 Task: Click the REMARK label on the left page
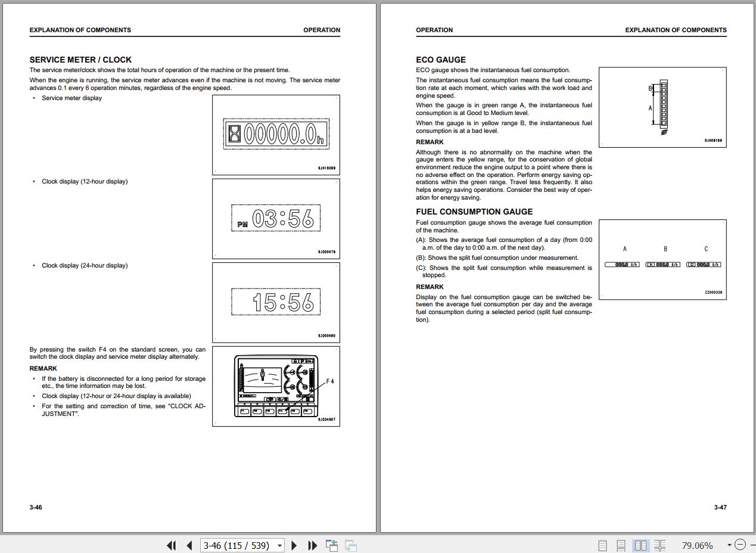point(43,368)
